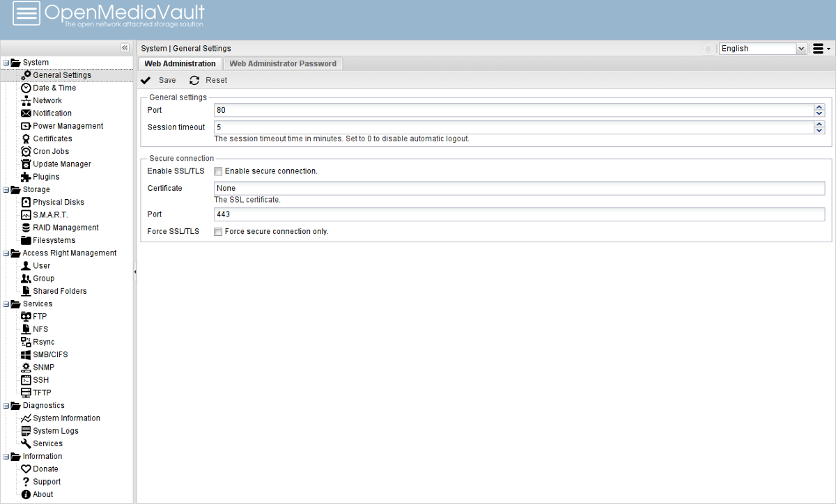
Task: Toggle the main menu hamburger logo button
Action: 26,14
